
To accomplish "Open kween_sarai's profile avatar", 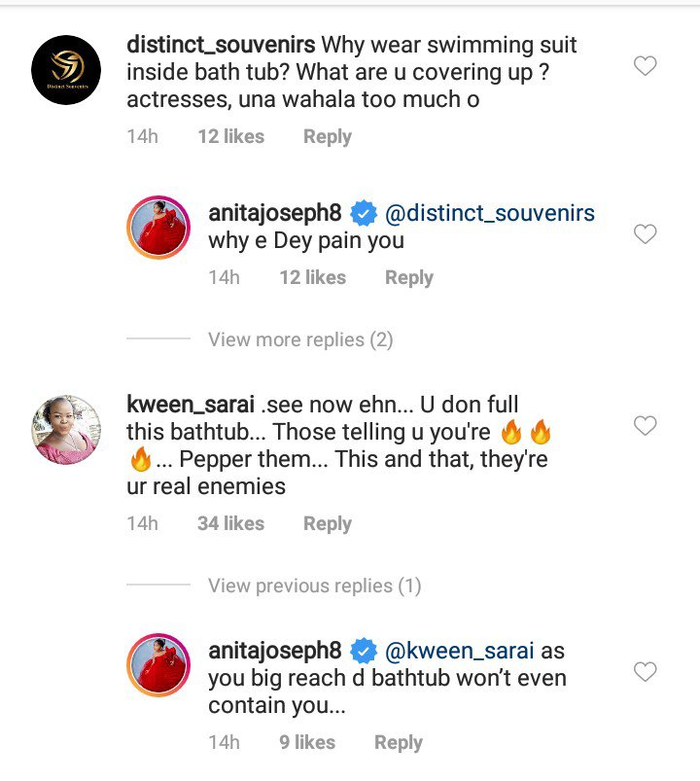I will coord(68,430).
